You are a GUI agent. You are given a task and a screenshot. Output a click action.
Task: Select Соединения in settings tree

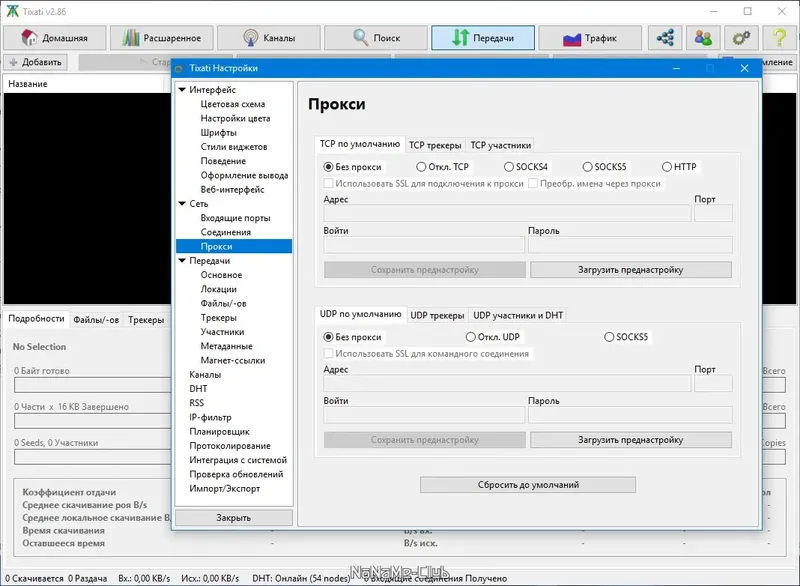[226, 233]
